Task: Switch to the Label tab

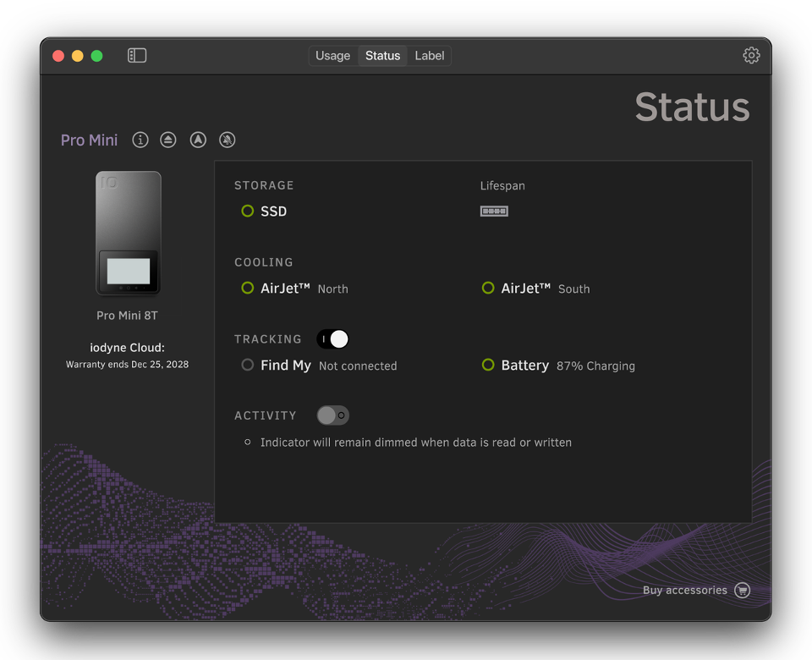Action: coord(429,56)
